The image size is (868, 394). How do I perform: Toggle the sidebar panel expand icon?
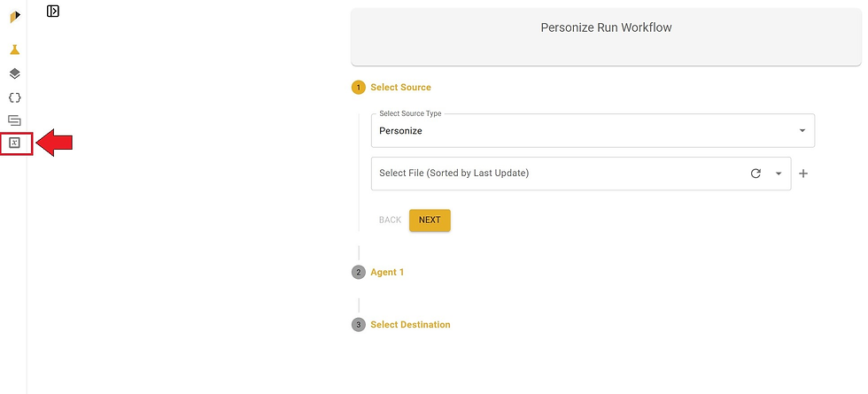53,11
